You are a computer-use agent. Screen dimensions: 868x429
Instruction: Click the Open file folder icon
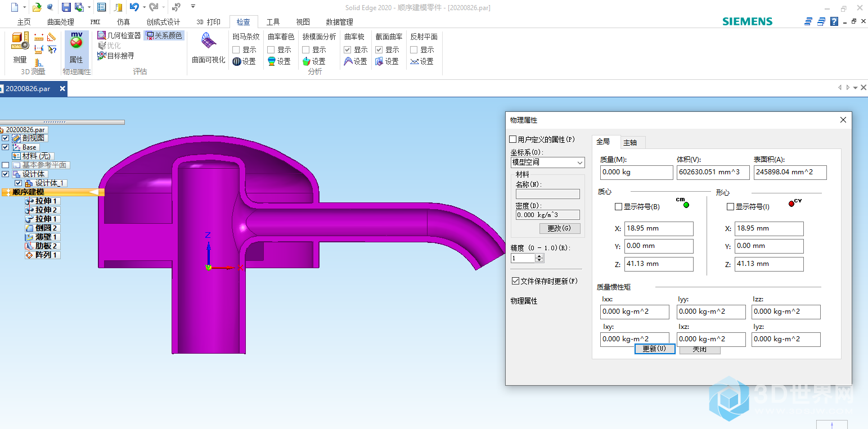pyautogui.click(x=37, y=7)
